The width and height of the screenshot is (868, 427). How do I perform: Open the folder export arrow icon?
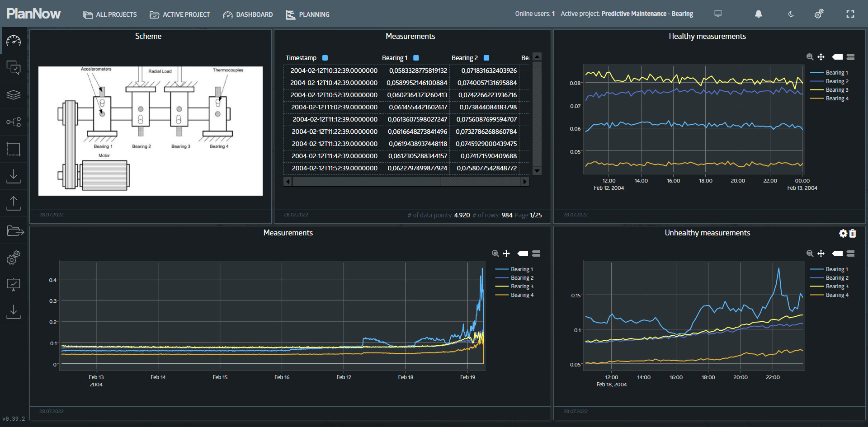tap(15, 231)
